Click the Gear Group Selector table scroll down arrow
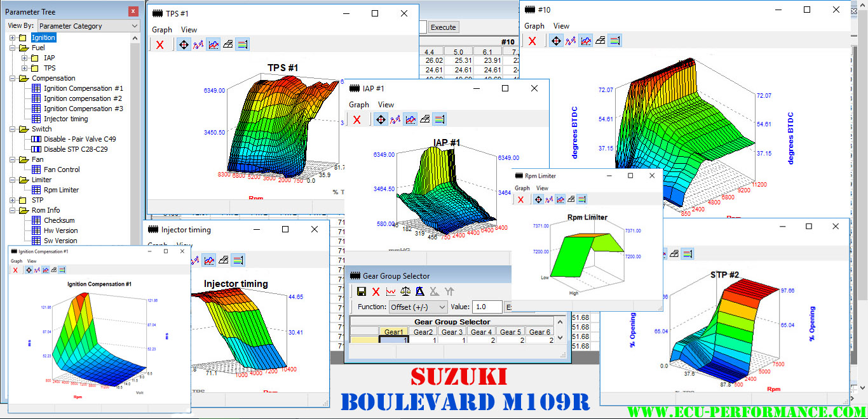This screenshot has height=419, width=868. pos(560,339)
